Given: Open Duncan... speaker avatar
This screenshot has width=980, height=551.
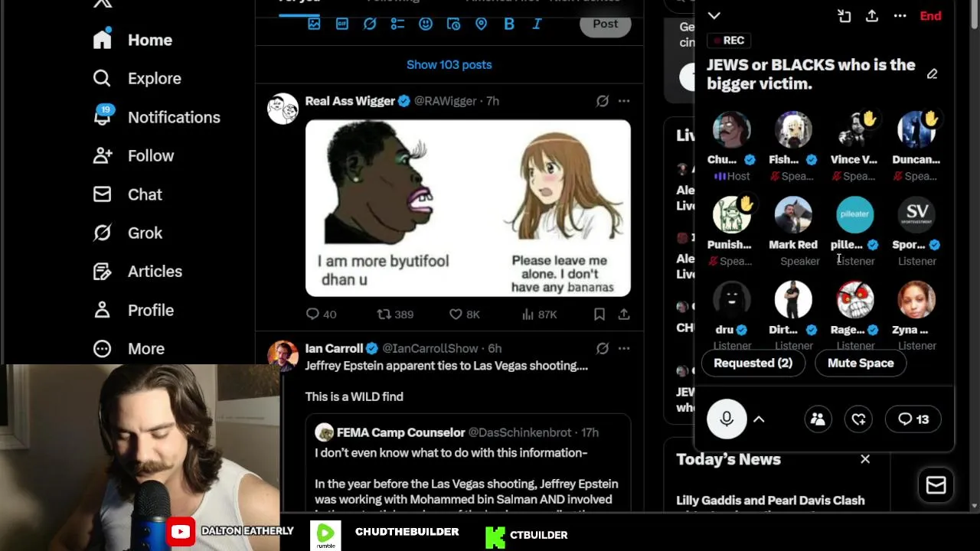Looking at the screenshot, I should tap(916, 130).
